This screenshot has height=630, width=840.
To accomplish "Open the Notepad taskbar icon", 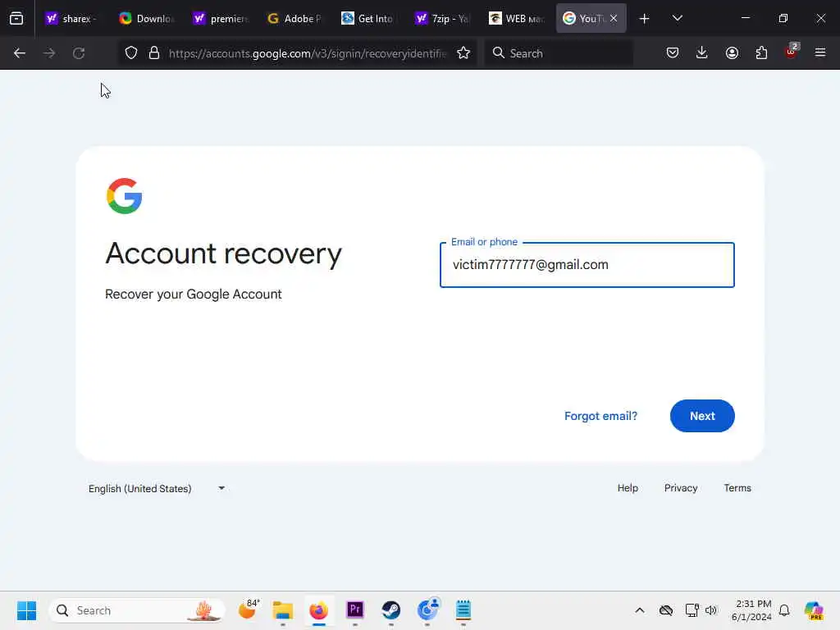I will 463,610.
